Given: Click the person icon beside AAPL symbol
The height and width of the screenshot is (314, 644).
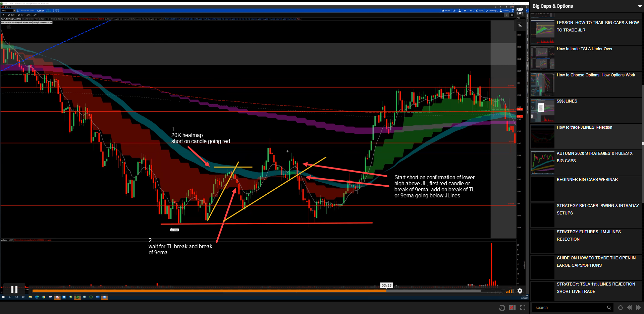Looking at the screenshot, I should 18,11.
